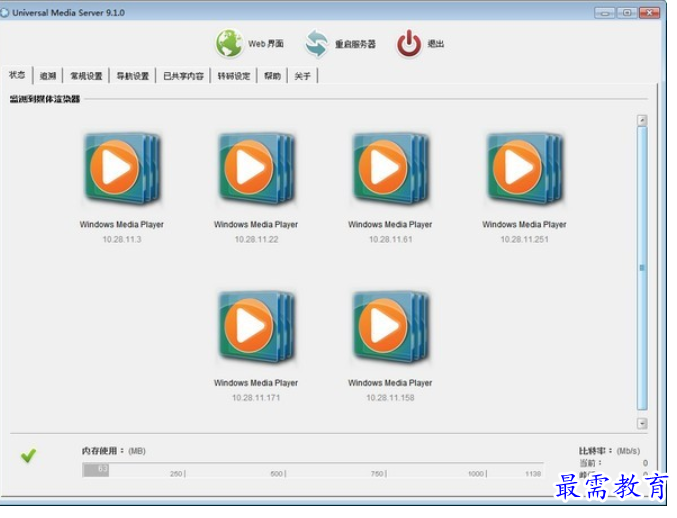Close the Universal Media Server window
The width and height of the screenshot is (677, 518).
(649, 13)
